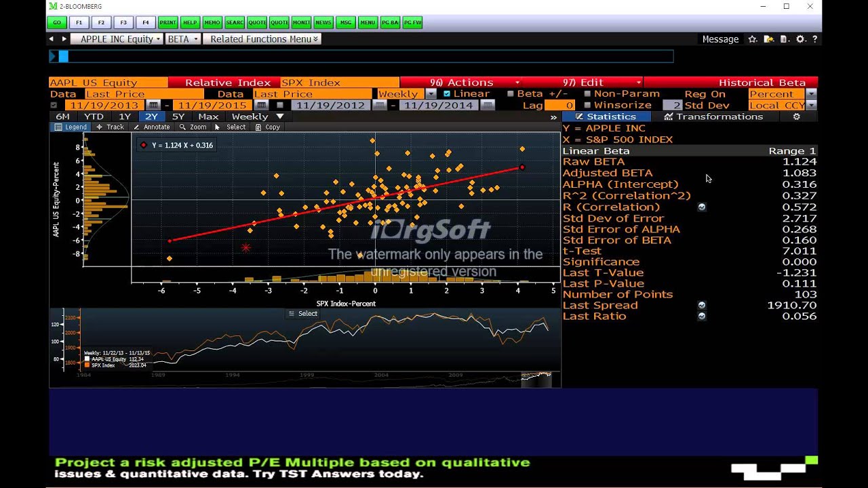Click the F3 function key button
This screenshot has height=488, width=868.
click(x=123, y=22)
